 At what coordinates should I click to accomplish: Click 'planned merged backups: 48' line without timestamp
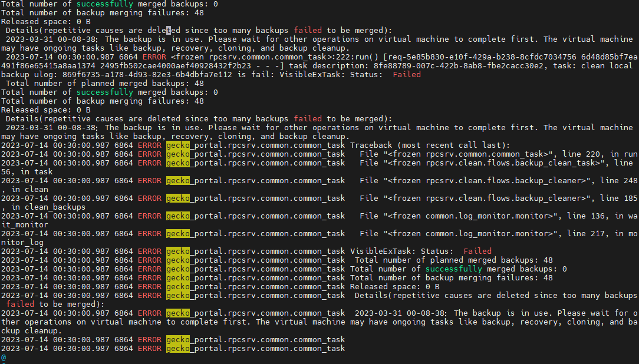click(143, 84)
